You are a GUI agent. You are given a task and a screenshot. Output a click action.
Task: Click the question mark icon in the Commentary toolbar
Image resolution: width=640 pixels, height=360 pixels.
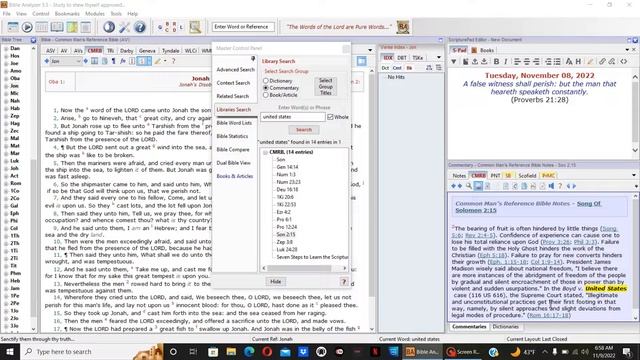[x=560, y=186]
